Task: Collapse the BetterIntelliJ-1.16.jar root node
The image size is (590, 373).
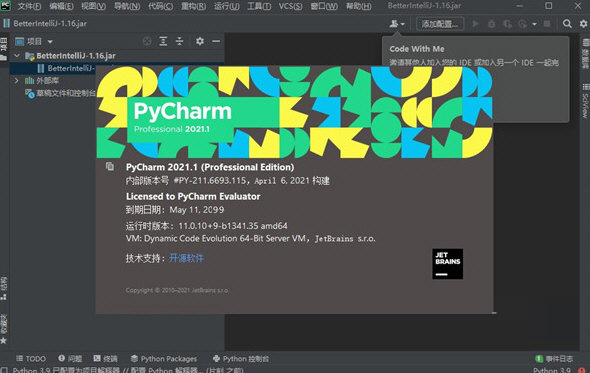Action: tap(17, 56)
